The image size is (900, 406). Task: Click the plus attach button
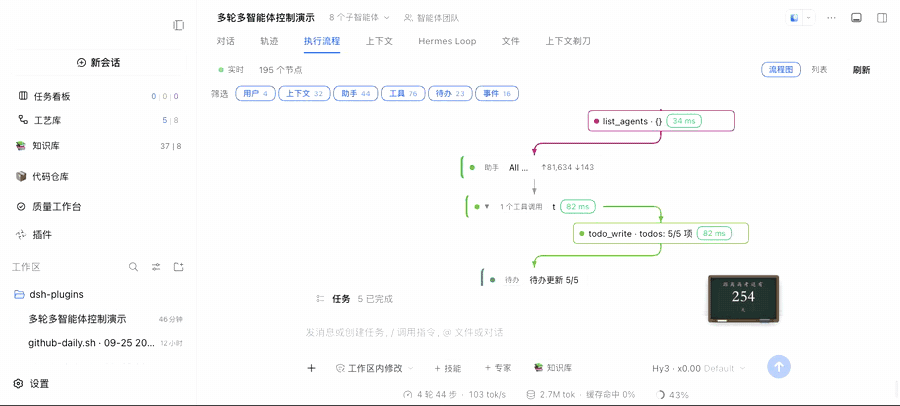[x=312, y=368]
